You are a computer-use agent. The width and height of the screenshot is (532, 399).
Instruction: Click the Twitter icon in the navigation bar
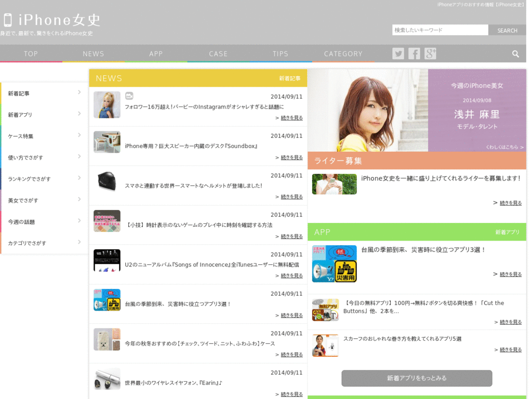coord(398,54)
